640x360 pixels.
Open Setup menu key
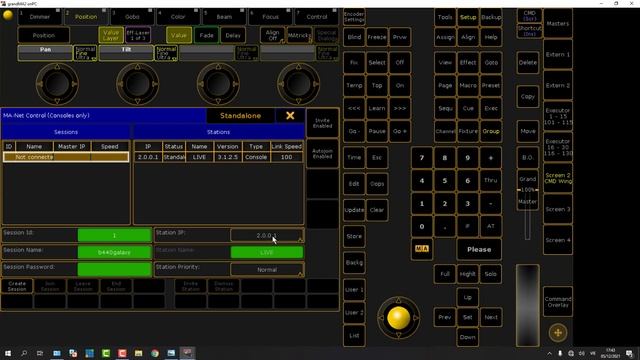click(468, 17)
